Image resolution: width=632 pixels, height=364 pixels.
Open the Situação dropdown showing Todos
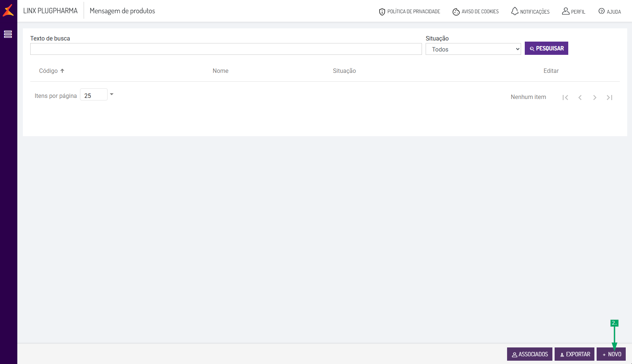[x=473, y=49]
